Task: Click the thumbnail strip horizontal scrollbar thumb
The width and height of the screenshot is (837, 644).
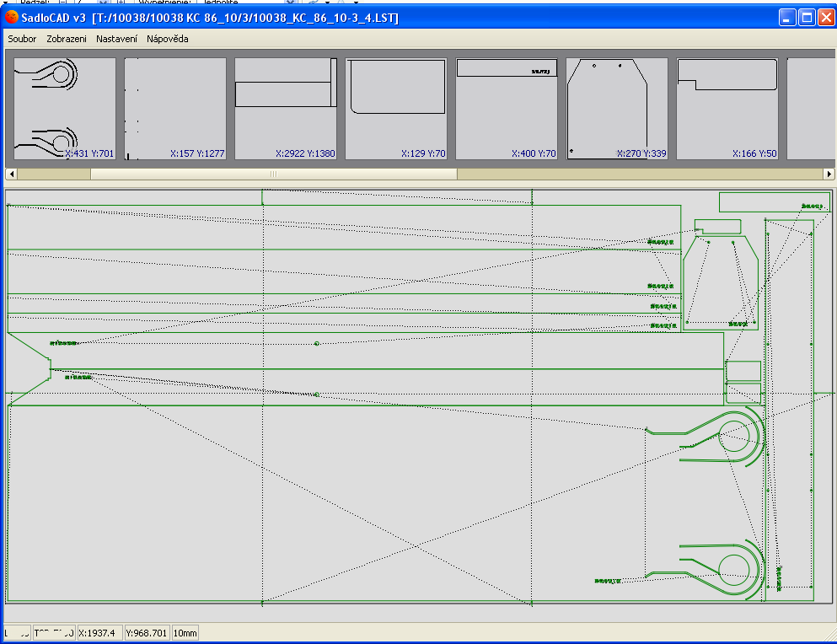Action: [274, 174]
